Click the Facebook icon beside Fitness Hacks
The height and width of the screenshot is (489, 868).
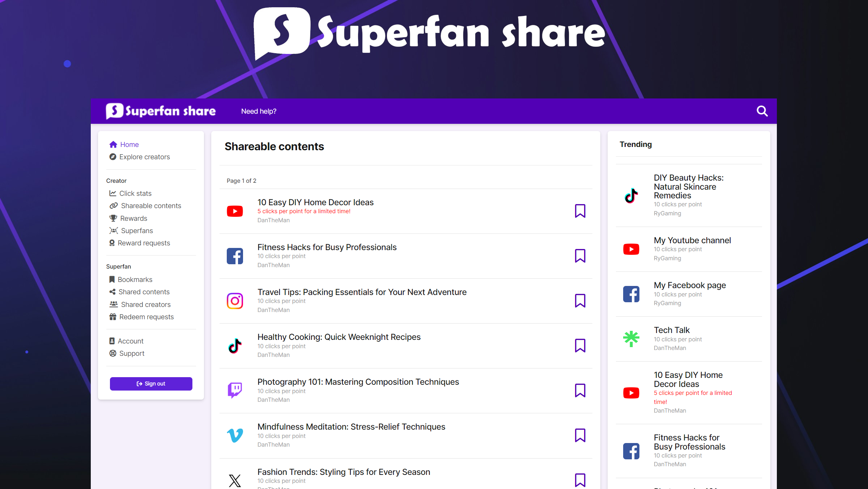click(x=235, y=256)
